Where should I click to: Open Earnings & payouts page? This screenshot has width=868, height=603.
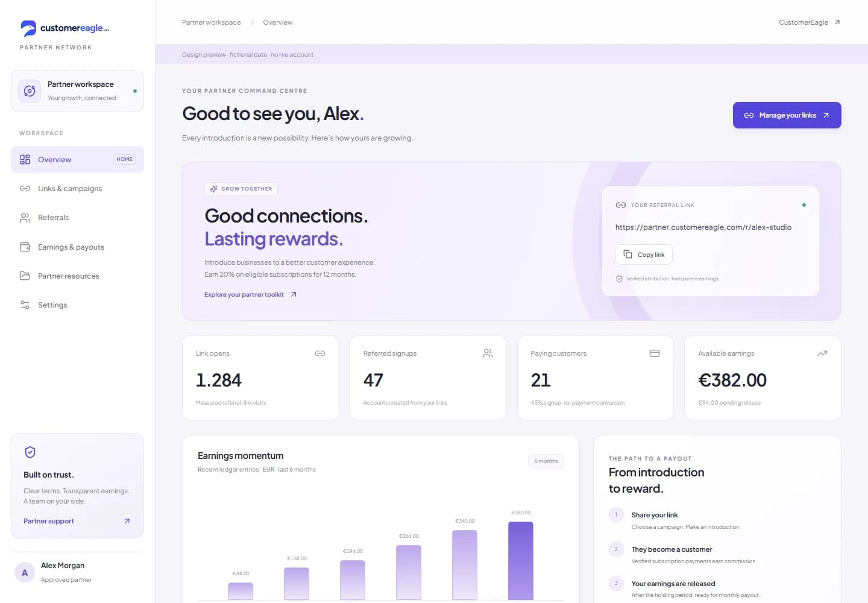click(77, 247)
